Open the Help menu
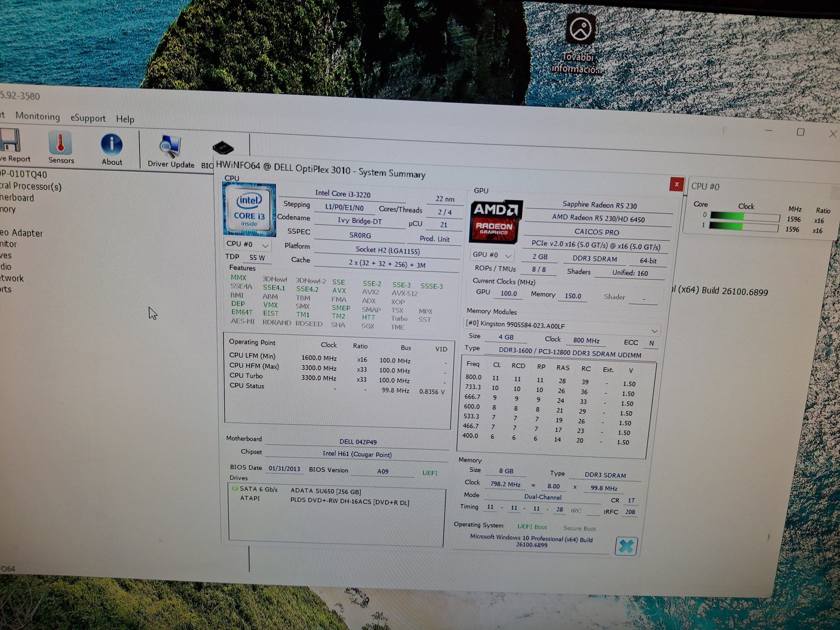This screenshot has width=840, height=630. click(125, 119)
